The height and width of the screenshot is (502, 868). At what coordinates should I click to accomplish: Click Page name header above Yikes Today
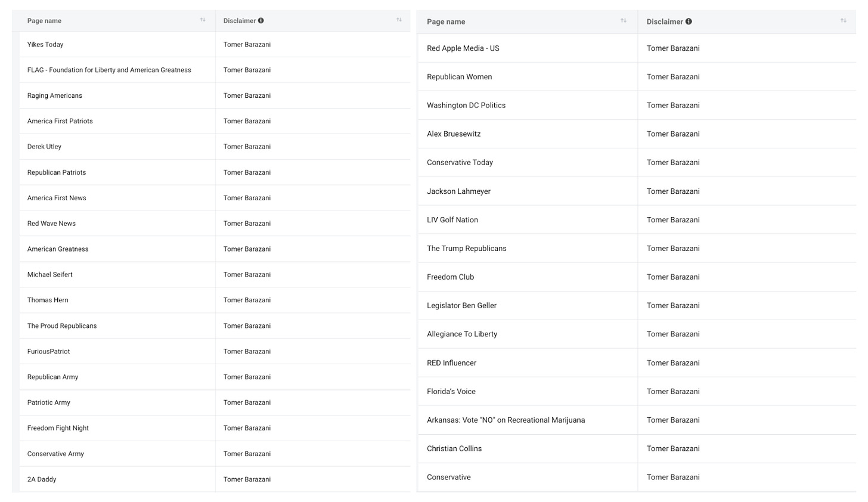tap(44, 21)
